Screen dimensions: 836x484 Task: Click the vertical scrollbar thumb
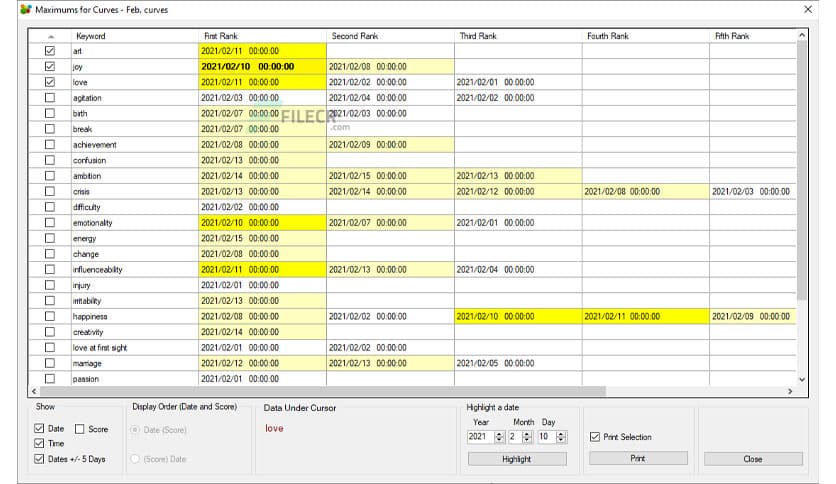(x=801, y=171)
